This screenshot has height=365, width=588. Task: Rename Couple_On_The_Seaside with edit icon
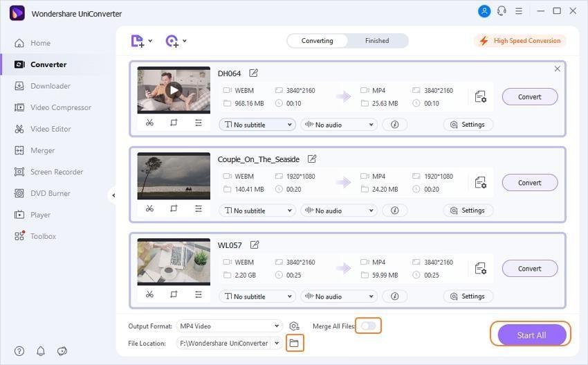point(311,159)
